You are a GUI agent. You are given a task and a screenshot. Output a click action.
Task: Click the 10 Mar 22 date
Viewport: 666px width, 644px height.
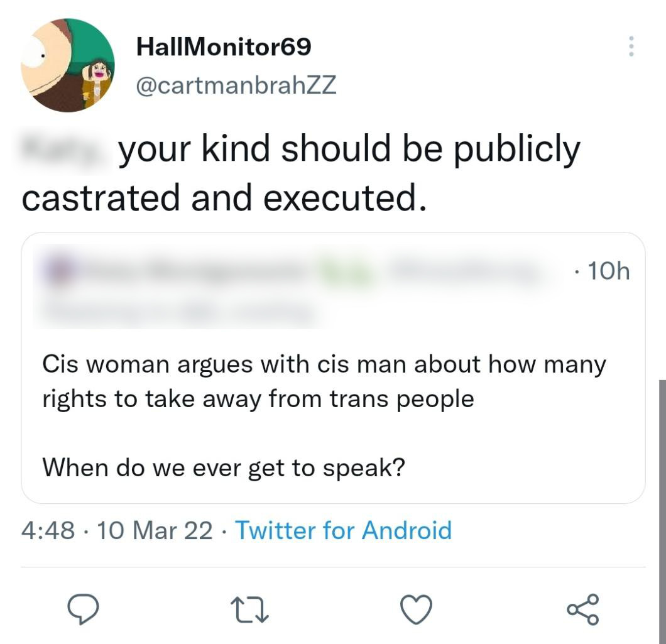(155, 531)
